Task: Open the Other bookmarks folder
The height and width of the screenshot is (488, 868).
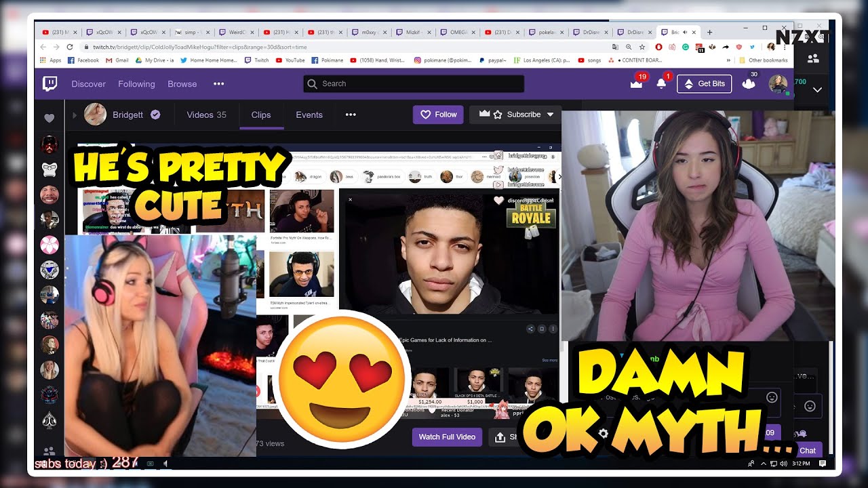Action: [764, 60]
